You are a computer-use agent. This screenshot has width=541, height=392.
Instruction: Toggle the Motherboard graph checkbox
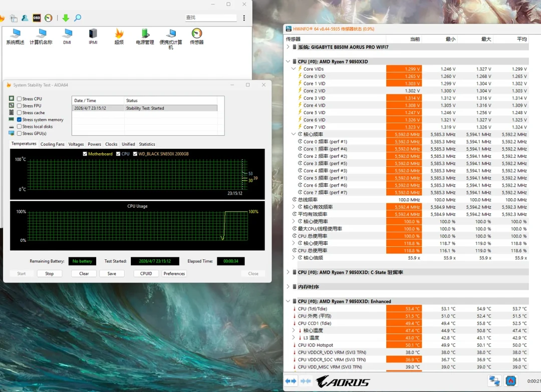(85, 154)
